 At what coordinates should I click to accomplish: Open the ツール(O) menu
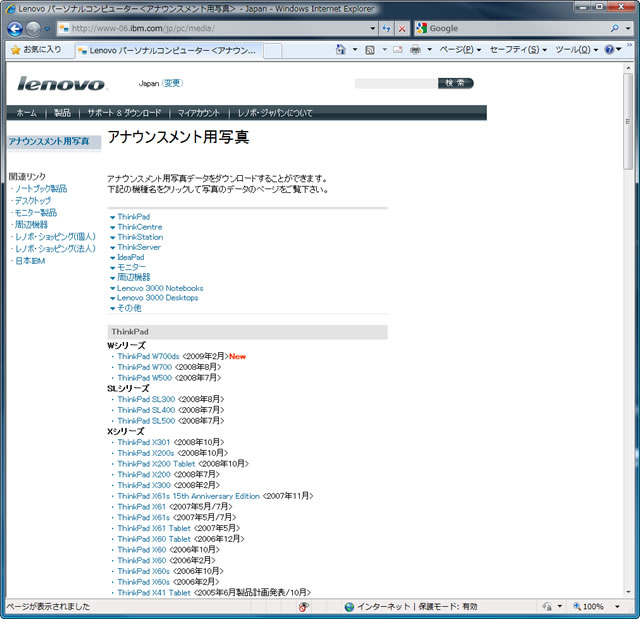[x=576, y=50]
